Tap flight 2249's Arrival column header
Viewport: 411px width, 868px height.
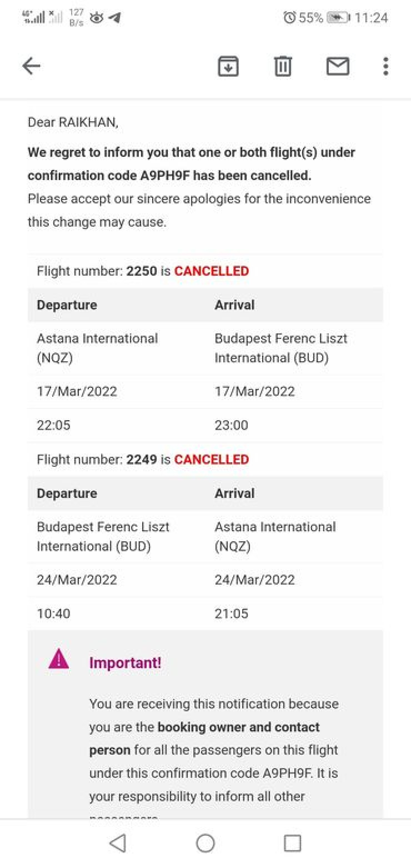tap(234, 493)
